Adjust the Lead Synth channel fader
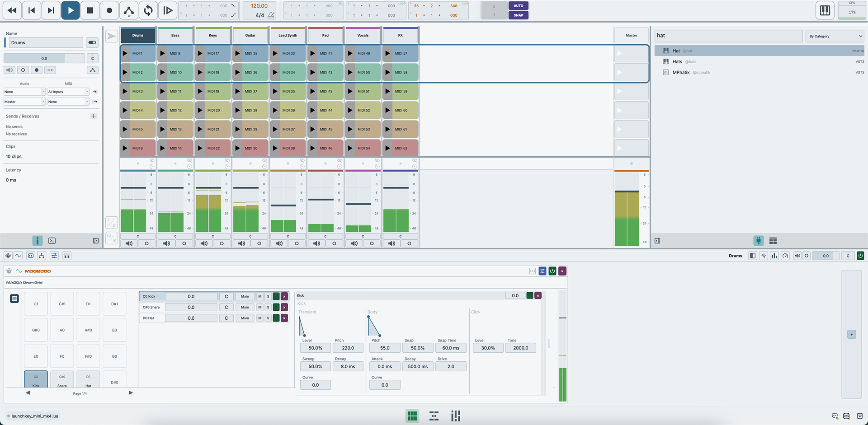868x425 pixels. (283, 205)
